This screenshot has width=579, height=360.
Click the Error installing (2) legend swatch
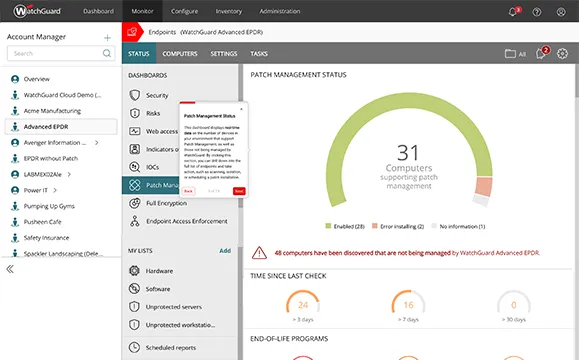(x=375, y=226)
